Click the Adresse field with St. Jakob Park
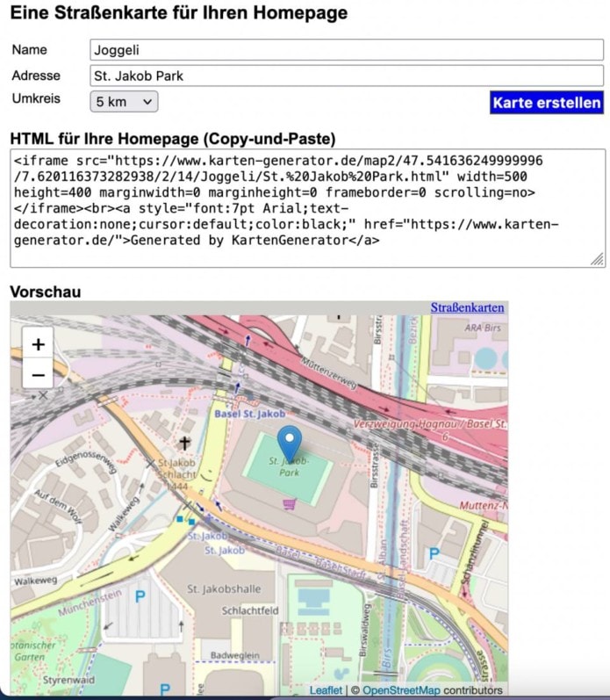The width and height of the screenshot is (610, 700). (x=347, y=76)
